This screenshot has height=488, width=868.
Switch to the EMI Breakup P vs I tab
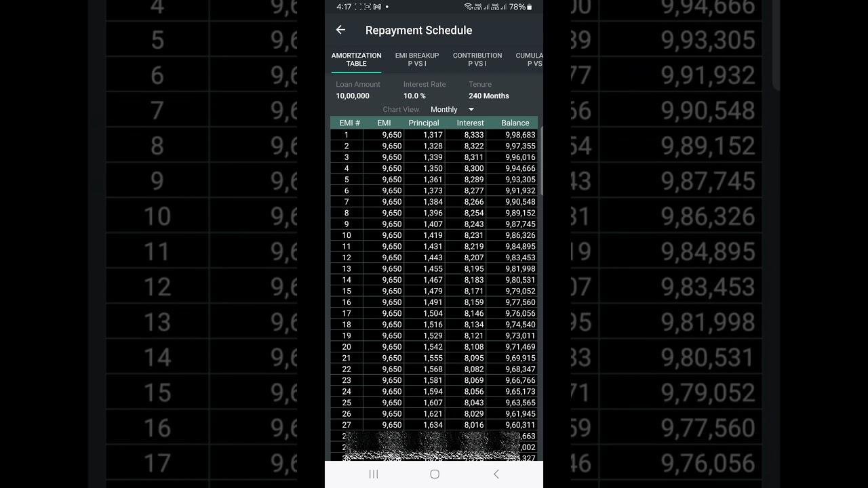417,60
